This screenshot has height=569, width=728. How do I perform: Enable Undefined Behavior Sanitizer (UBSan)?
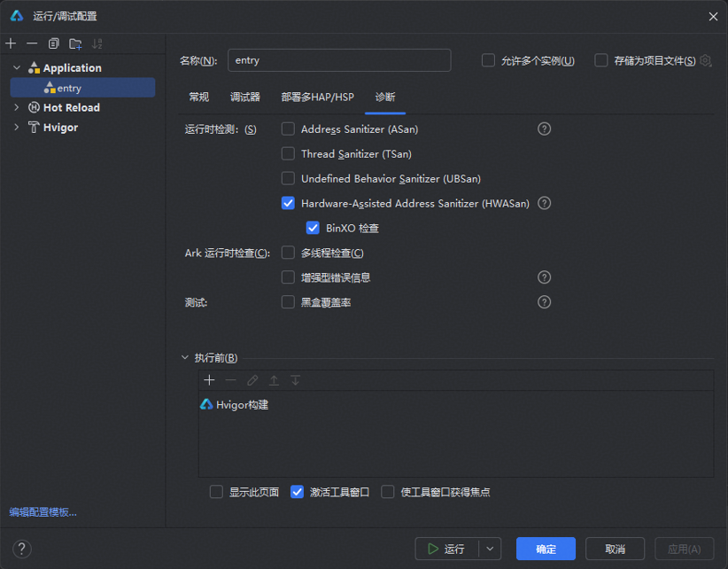(x=288, y=178)
